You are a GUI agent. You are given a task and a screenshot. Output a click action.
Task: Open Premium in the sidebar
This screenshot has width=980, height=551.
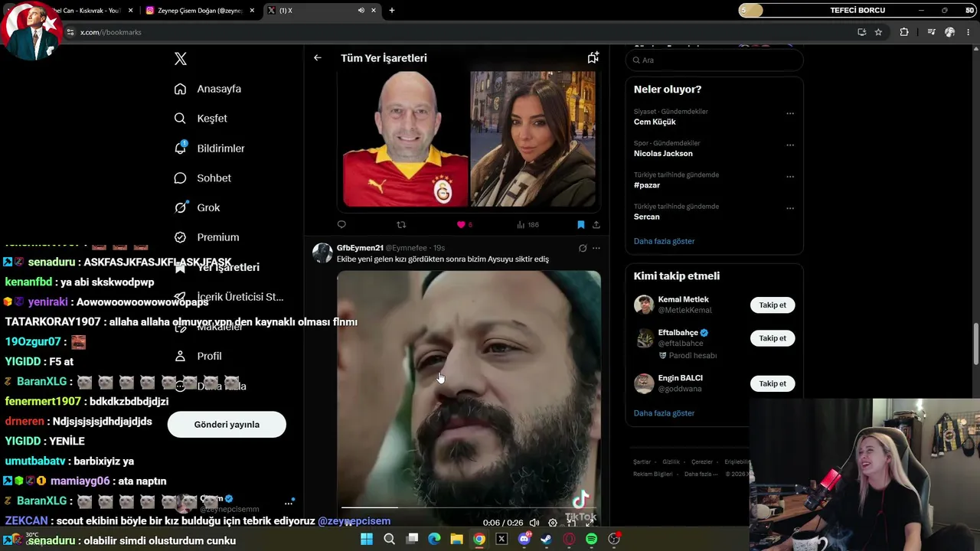coord(207,237)
